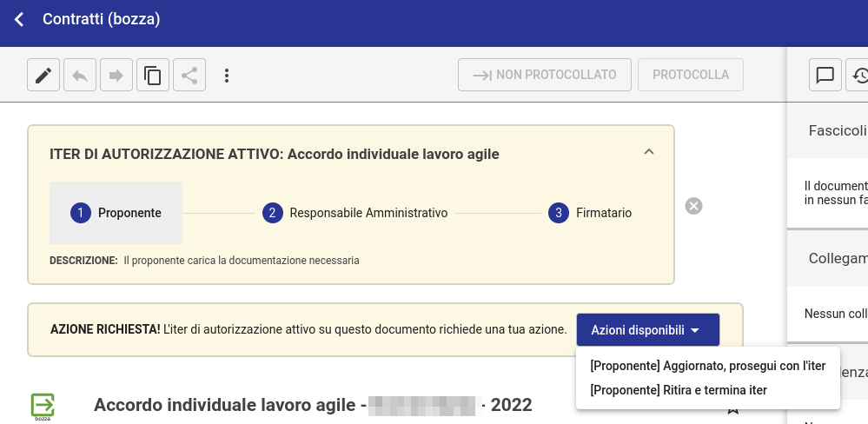Click the reply arrow icon
The width and height of the screenshot is (868, 424).
(x=80, y=75)
